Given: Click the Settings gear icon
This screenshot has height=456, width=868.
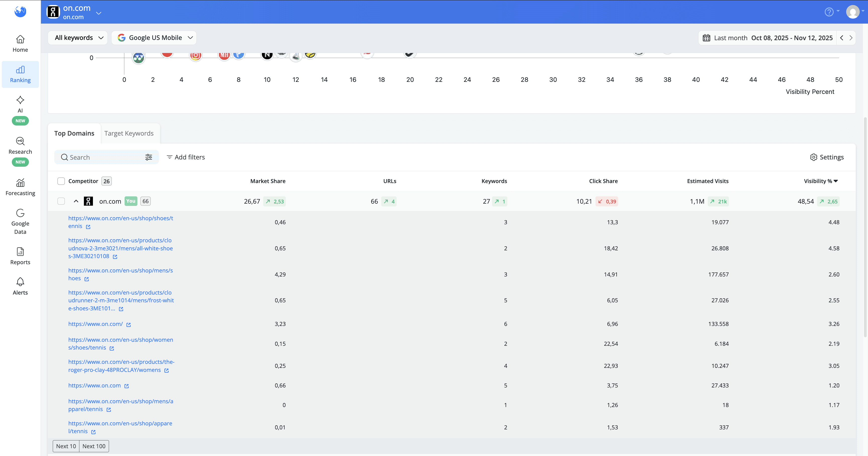Looking at the screenshot, I should [813, 157].
